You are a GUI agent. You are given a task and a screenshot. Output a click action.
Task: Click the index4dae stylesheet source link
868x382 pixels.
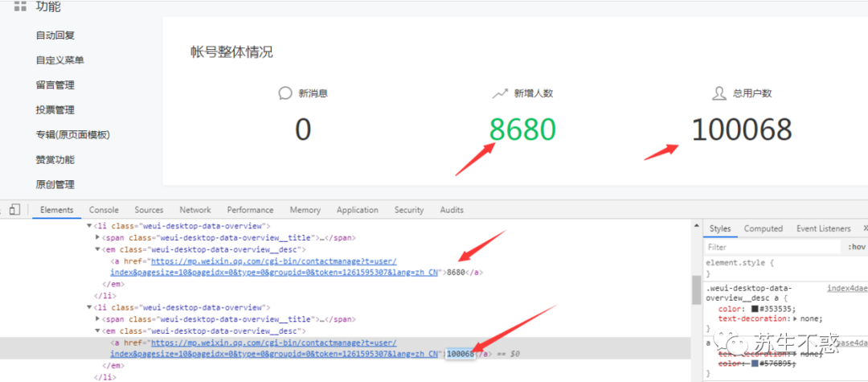[x=848, y=289]
